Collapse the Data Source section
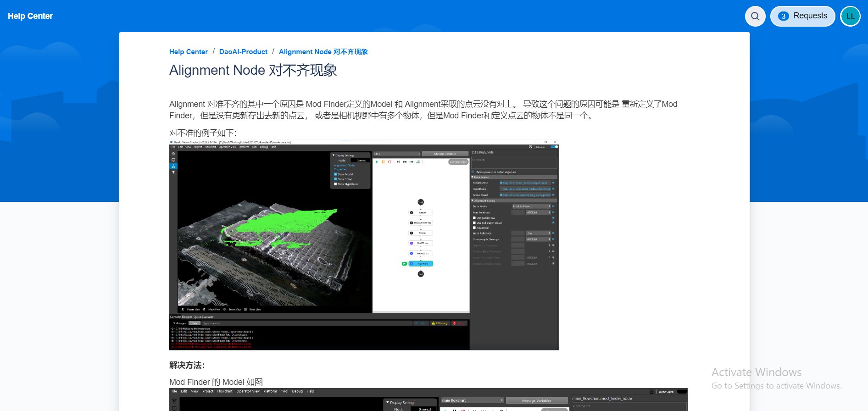This screenshot has width=868, height=411. 473,177
